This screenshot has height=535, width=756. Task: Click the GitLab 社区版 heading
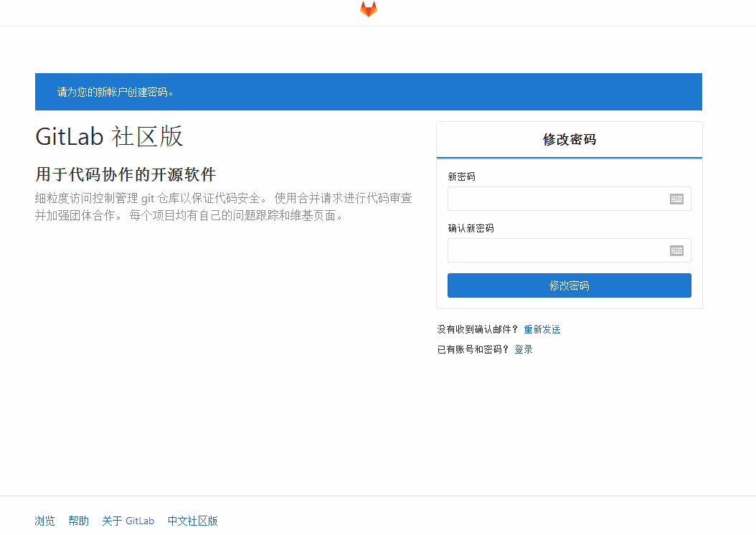click(x=110, y=136)
